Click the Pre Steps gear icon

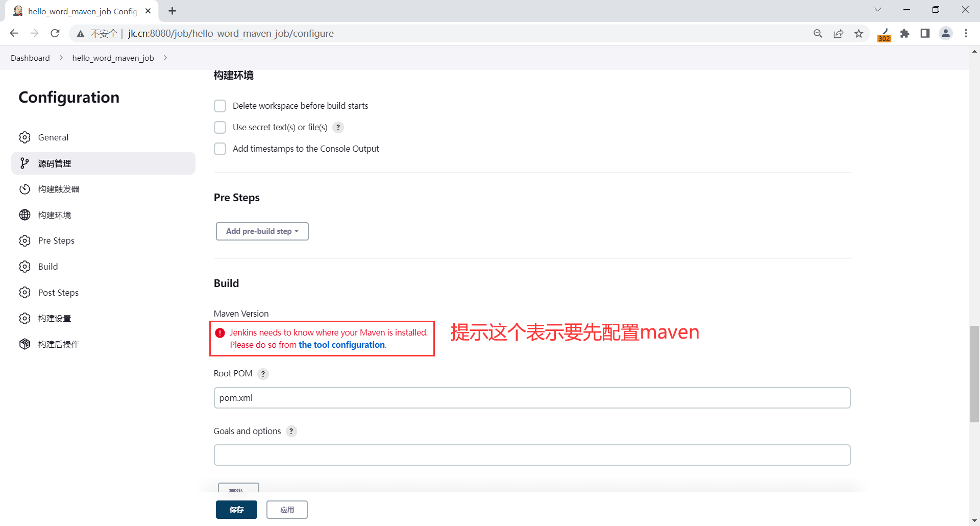pyautogui.click(x=25, y=241)
